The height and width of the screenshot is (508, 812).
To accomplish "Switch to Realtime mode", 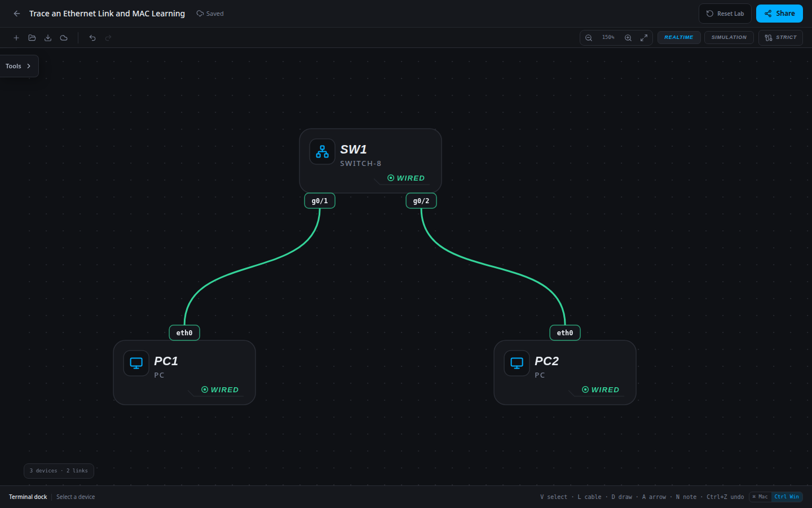I will [679, 37].
